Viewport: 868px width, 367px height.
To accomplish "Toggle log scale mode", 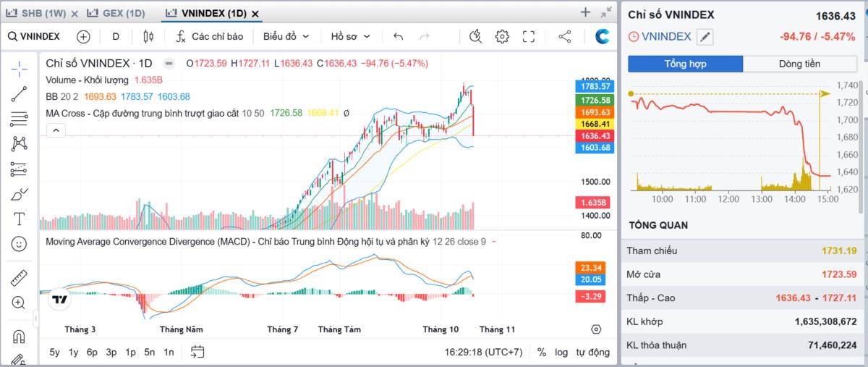I will click(x=561, y=352).
